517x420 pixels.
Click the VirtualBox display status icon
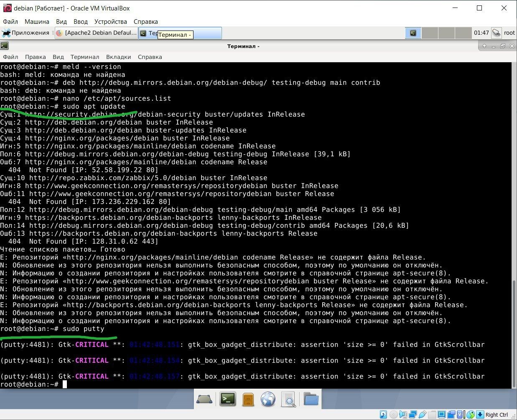[441, 415]
